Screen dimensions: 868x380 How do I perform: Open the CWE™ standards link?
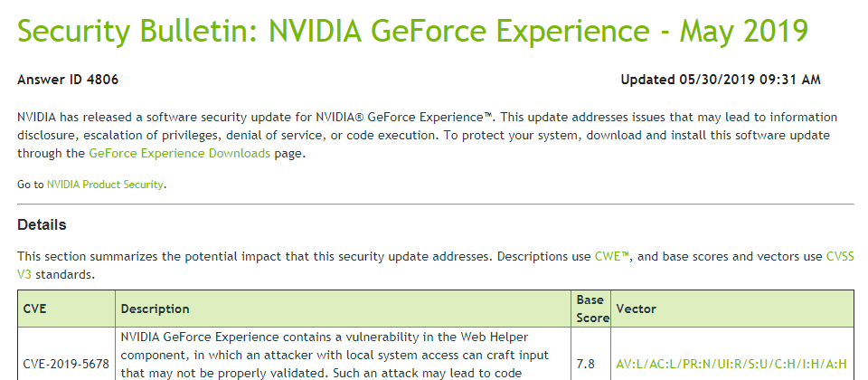coord(612,256)
